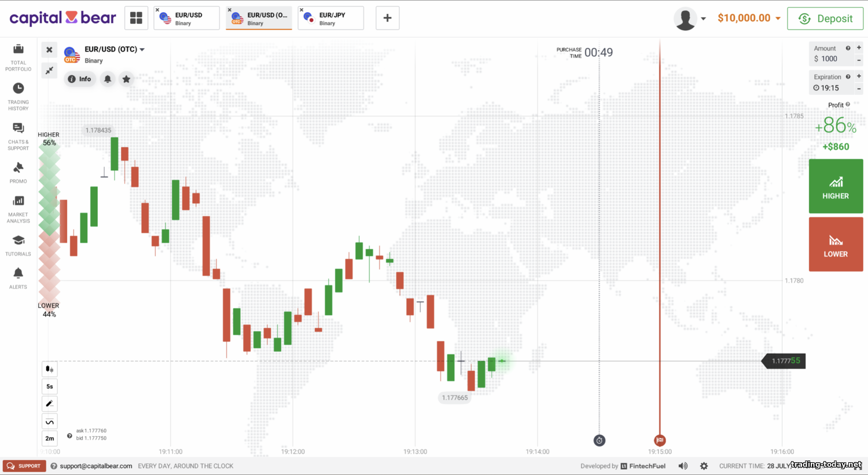
Task: Toggle sound with the speaker icon
Action: 683,466
